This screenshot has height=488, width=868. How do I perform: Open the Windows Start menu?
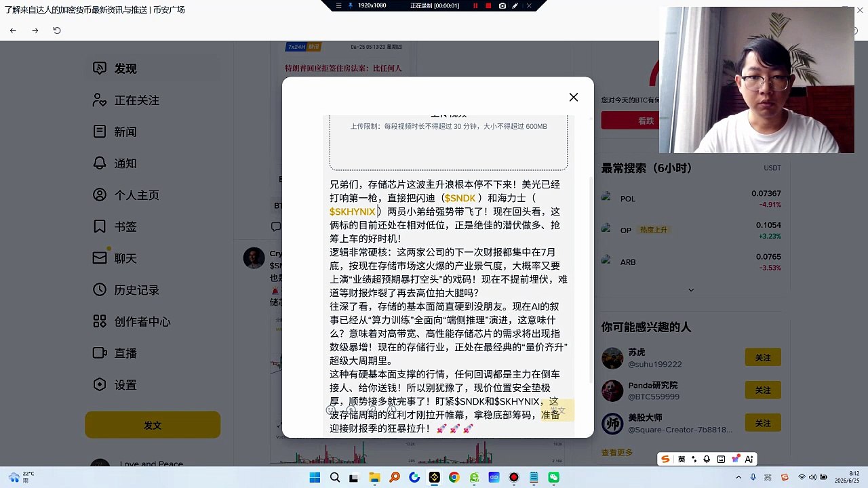[x=315, y=478]
